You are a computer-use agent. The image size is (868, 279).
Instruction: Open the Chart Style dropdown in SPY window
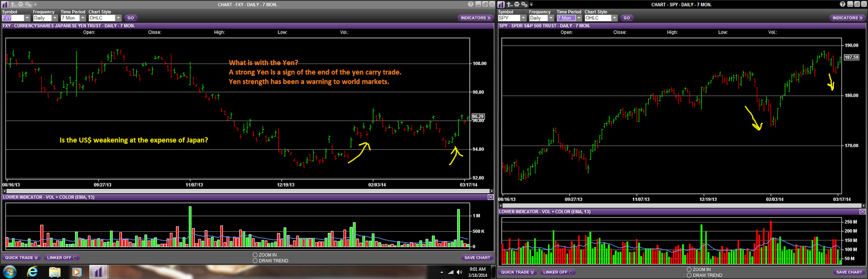pyautogui.click(x=614, y=18)
